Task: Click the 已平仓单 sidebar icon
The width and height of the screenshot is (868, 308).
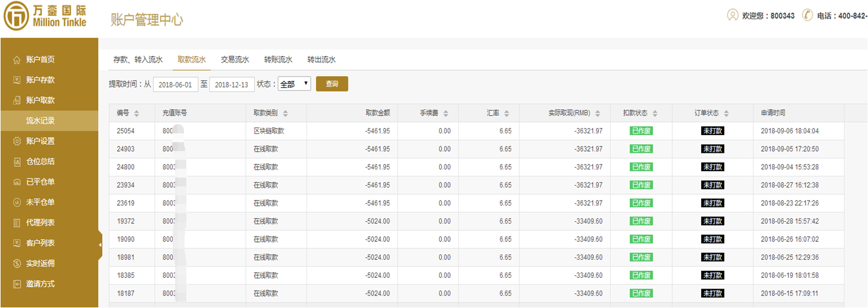Action: (17, 182)
